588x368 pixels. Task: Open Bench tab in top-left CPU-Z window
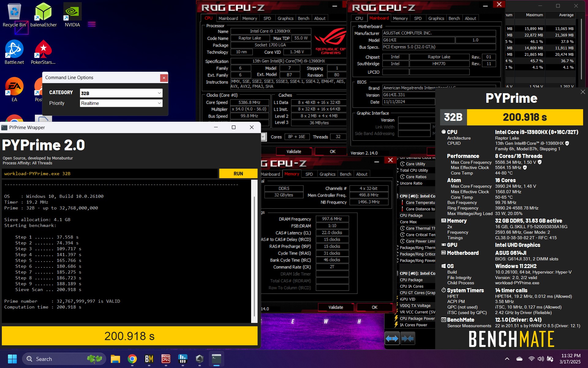(x=303, y=18)
